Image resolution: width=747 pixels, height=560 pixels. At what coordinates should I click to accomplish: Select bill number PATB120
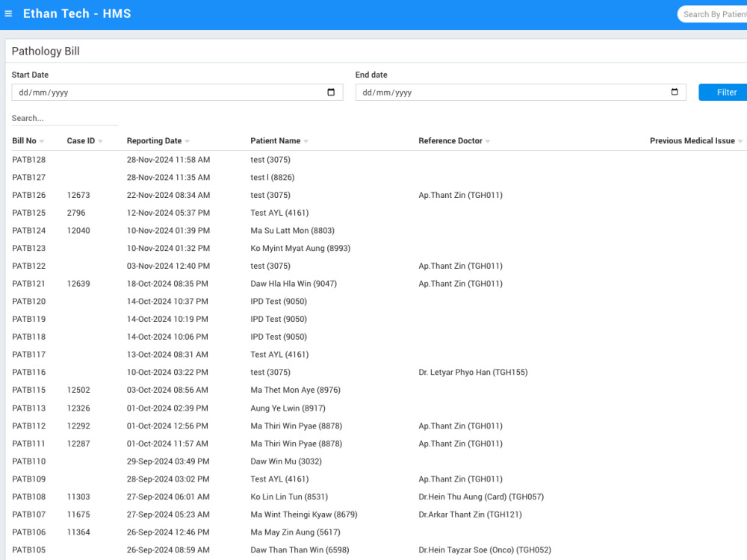(28, 302)
